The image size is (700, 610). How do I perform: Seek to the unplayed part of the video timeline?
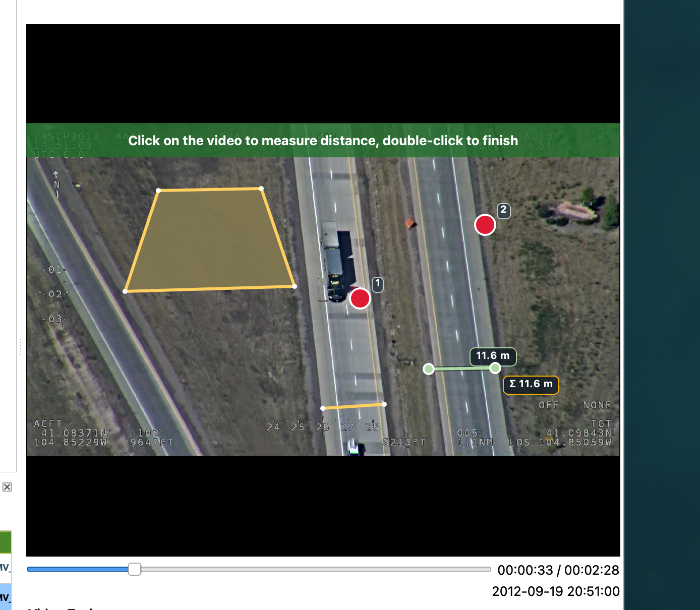316,569
